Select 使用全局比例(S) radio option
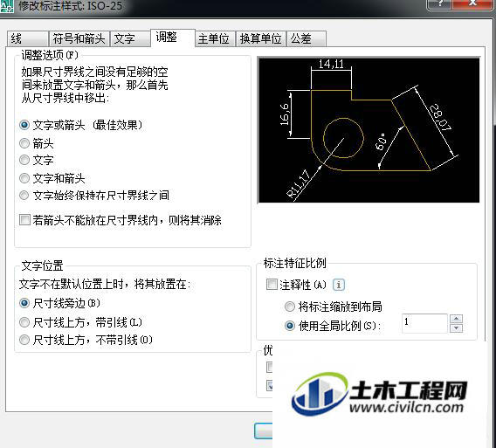Viewport: 496px width, 448px height. pyautogui.click(x=290, y=326)
